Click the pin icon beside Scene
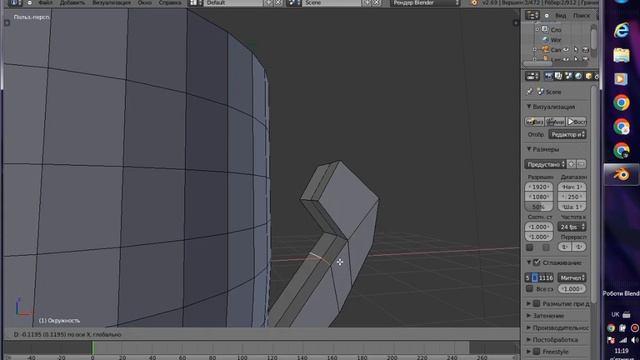 [x=530, y=91]
